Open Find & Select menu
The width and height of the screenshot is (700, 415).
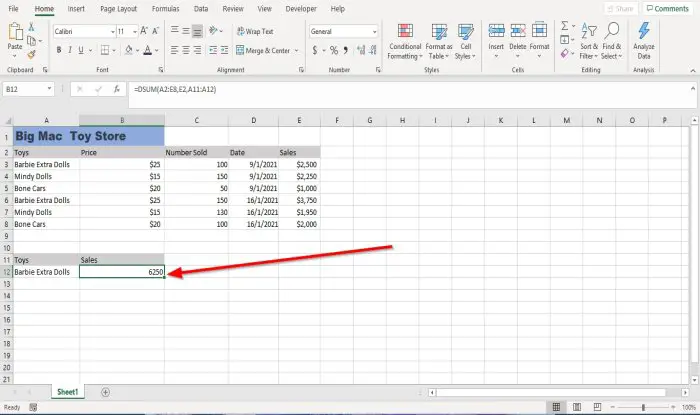[x=612, y=41]
